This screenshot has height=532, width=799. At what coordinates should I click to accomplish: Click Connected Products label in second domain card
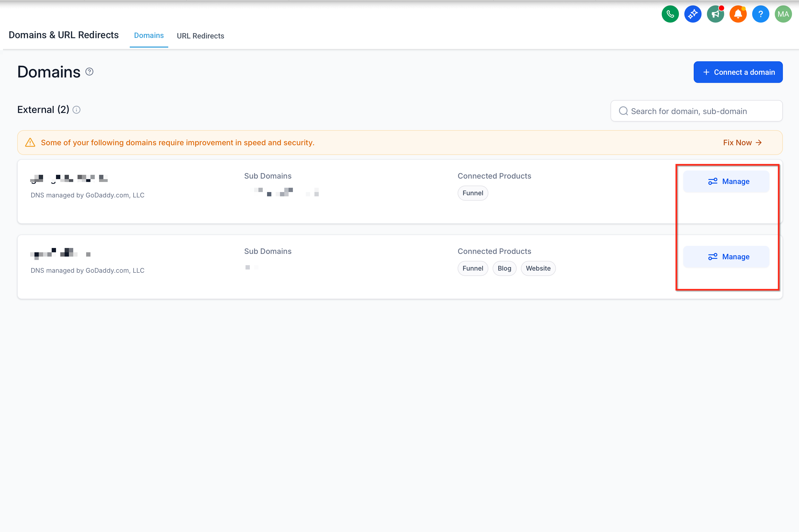[495, 251]
